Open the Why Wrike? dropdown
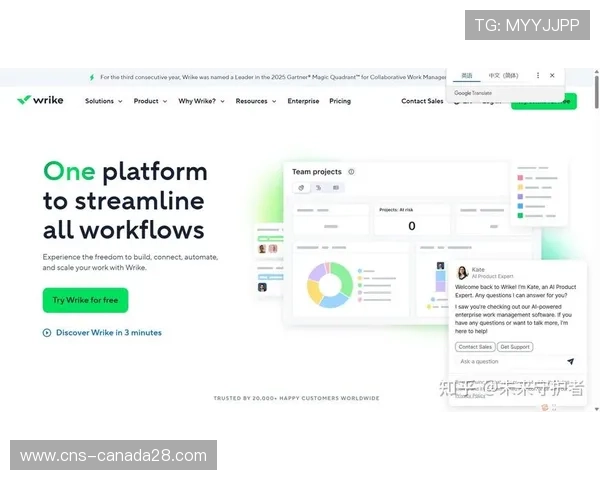 click(x=201, y=101)
